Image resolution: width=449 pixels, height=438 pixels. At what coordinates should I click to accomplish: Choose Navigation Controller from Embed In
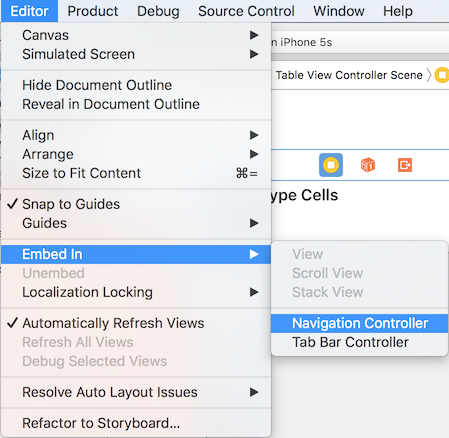[359, 323]
